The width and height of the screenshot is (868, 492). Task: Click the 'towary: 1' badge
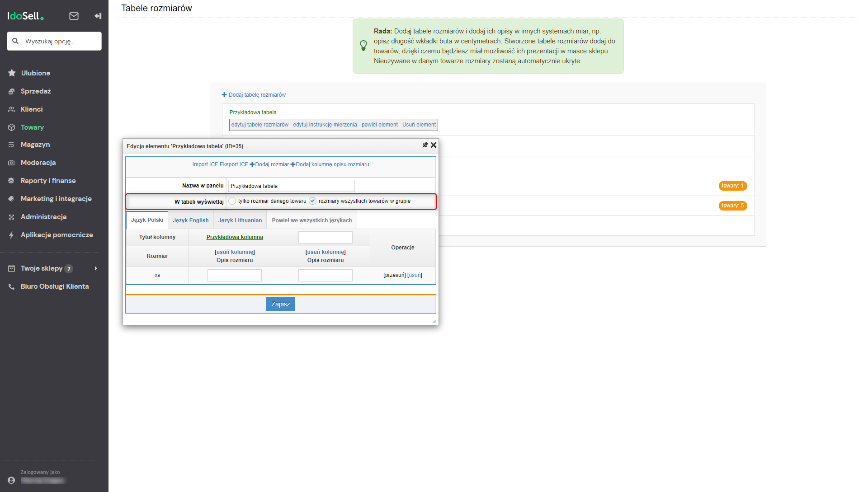[x=733, y=186]
